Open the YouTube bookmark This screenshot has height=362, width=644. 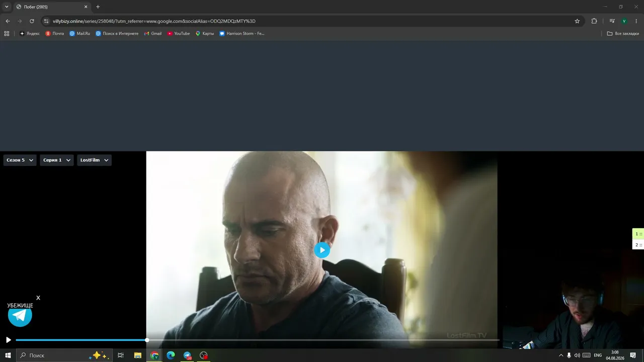click(x=179, y=34)
